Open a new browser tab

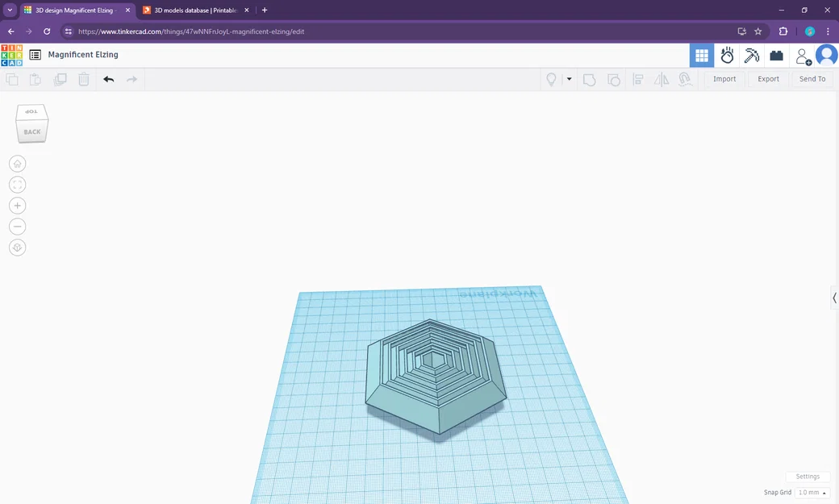pos(265,10)
